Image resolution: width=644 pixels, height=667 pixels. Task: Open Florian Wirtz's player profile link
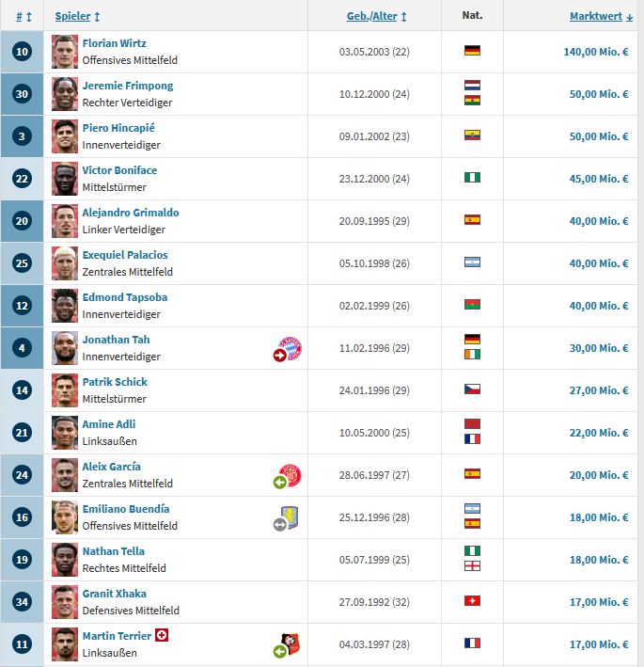[114, 43]
